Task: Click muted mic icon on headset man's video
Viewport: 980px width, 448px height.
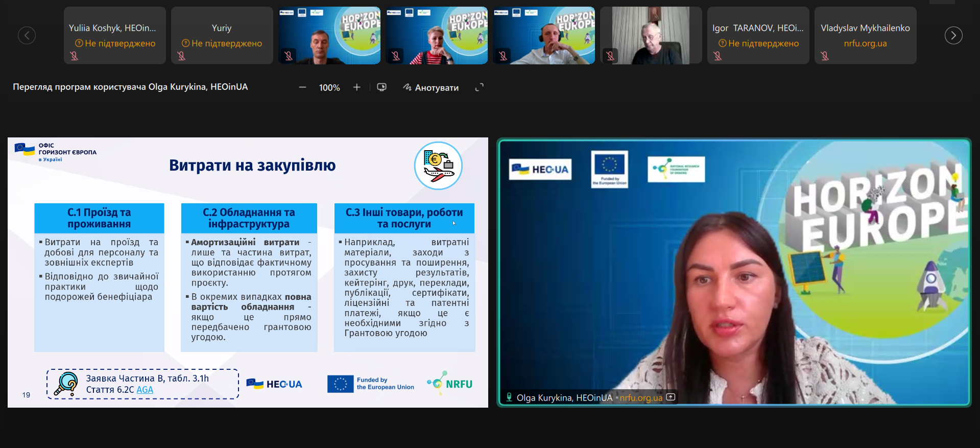Action: click(x=503, y=56)
